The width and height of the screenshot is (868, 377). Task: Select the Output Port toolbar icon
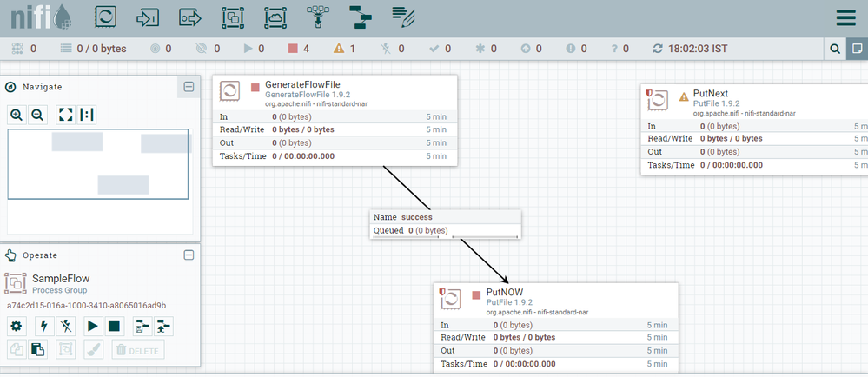(x=190, y=17)
